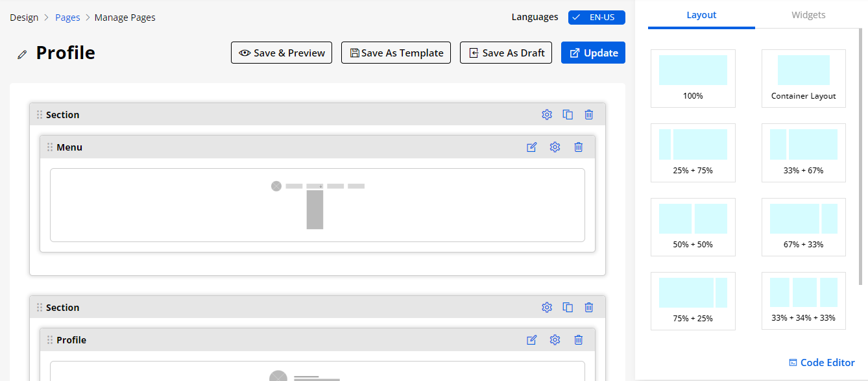Select the Layout tab
The width and height of the screenshot is (868, 381).
click(701, 15)
